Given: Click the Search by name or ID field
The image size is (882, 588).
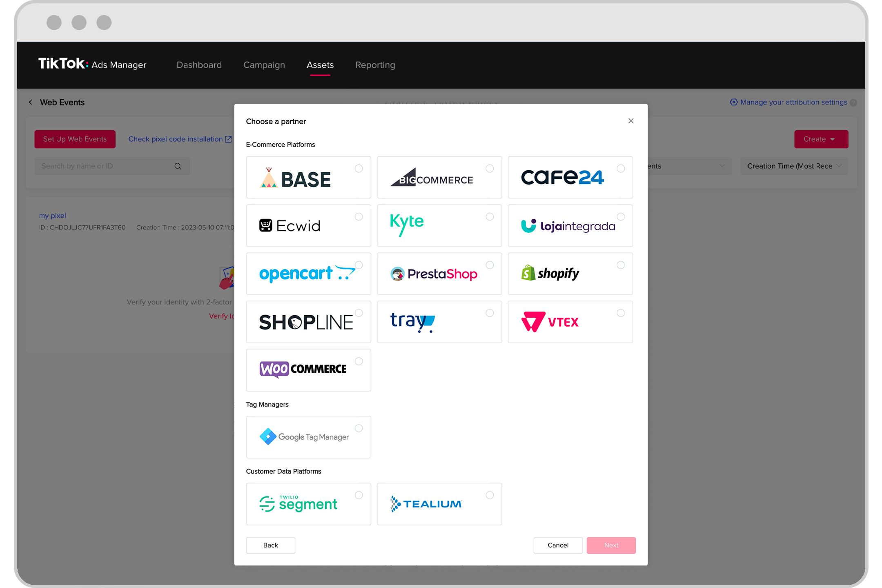Looking at the screenshot, I should coord(112,166).
